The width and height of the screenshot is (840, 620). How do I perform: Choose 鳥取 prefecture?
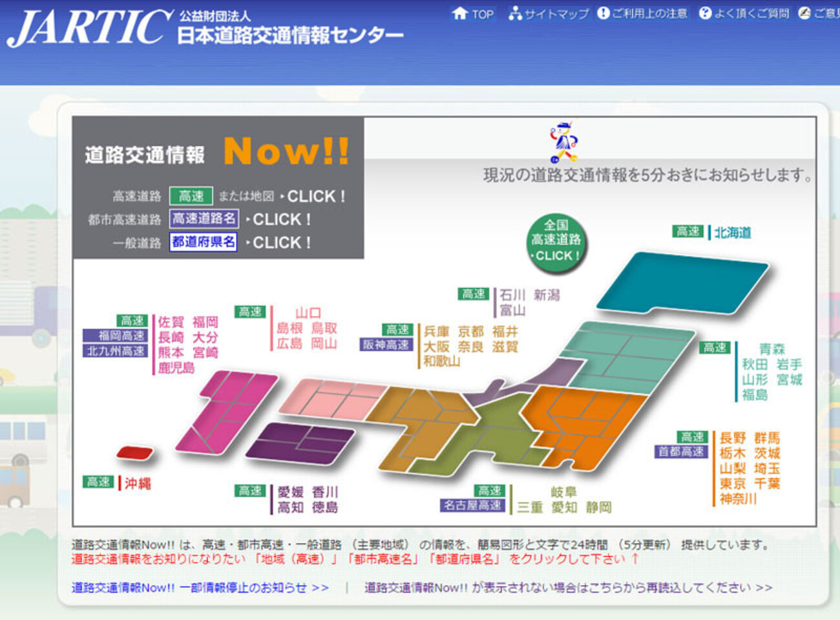pos(324,328)
